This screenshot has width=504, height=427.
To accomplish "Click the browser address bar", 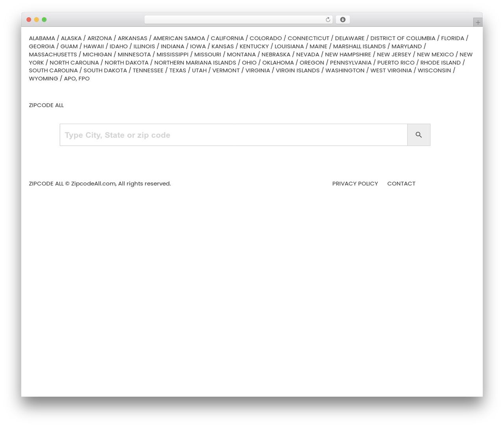I will (238, 20).
